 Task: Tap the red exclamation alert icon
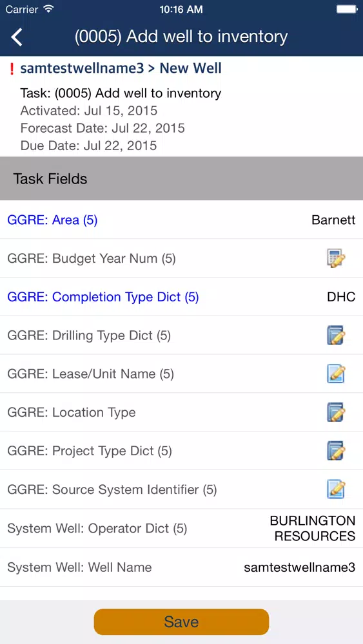click(12, 69)
